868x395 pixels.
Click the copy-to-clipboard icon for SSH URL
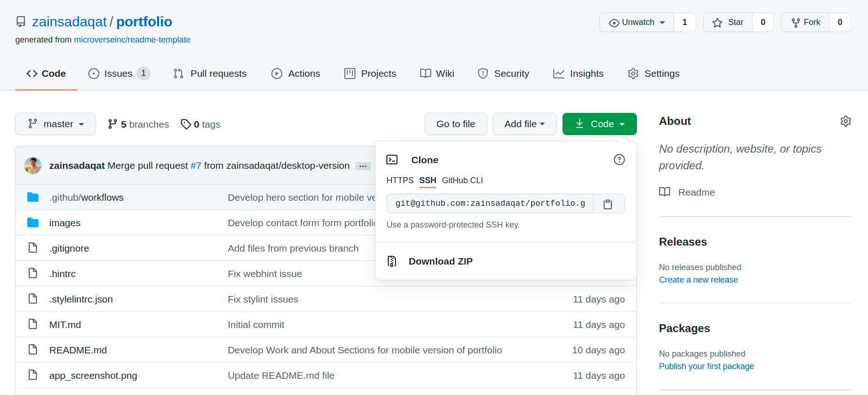click(608, 204)
